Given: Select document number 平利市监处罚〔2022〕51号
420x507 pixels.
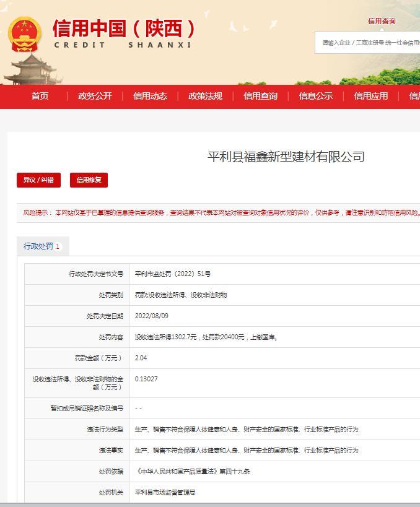Looking at the screenshot, I should (173, 274).
